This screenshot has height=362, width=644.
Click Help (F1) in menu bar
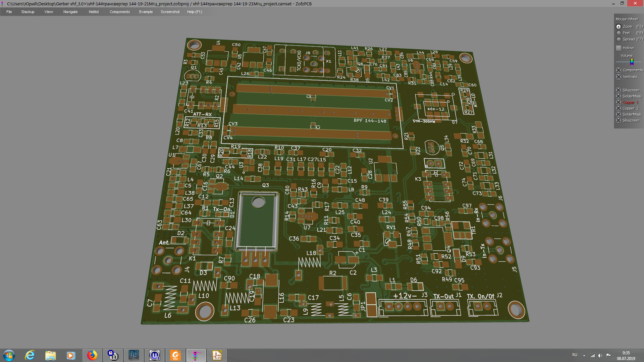tap(194, 12)
